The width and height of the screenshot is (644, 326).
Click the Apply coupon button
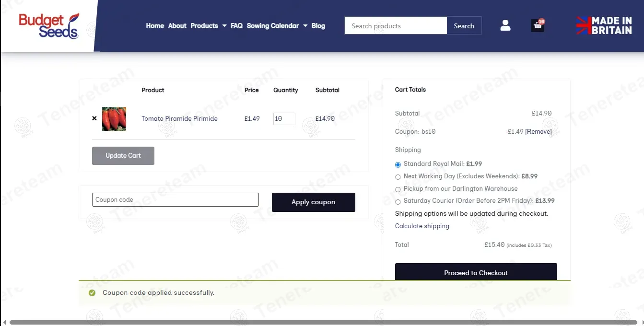313,202
